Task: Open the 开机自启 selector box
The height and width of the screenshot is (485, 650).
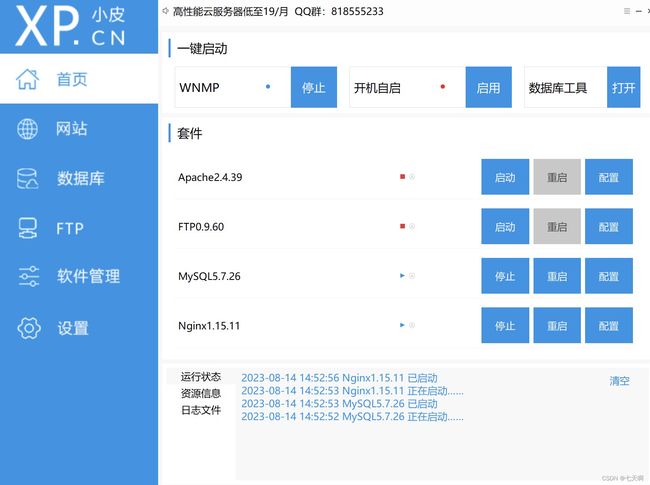Action: coord(406,88)
